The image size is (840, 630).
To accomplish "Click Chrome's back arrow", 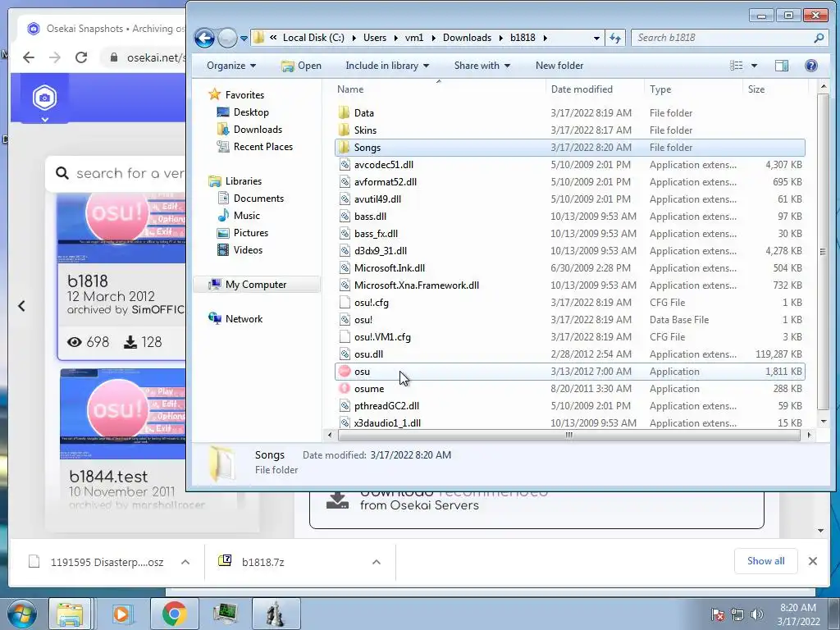I will (29, 57).
